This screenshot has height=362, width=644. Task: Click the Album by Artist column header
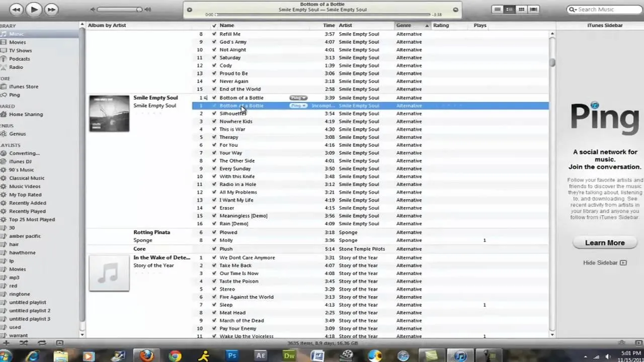[107, 25]
